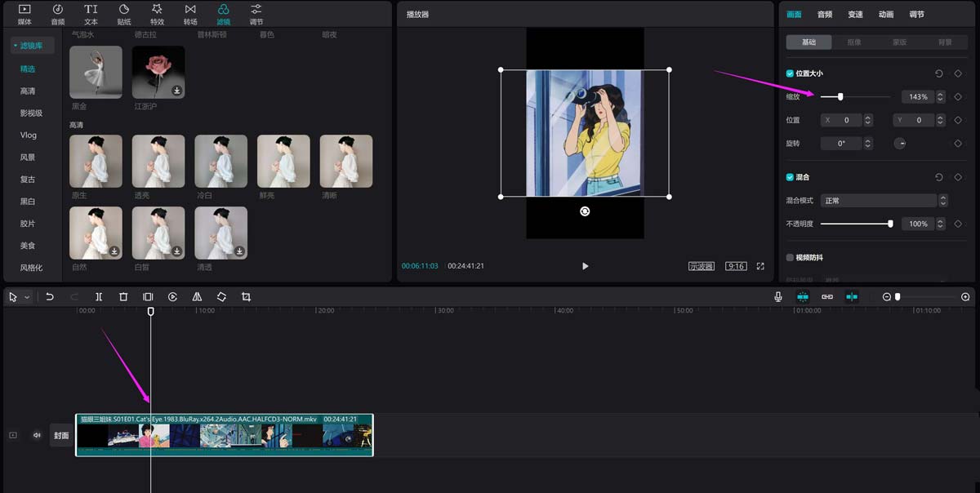The height and width of the screenshot is (493, 980).
Task: Click the 不透明度 percentage stepper arrows
Action: pyautogui.click(x=941, y=224)
